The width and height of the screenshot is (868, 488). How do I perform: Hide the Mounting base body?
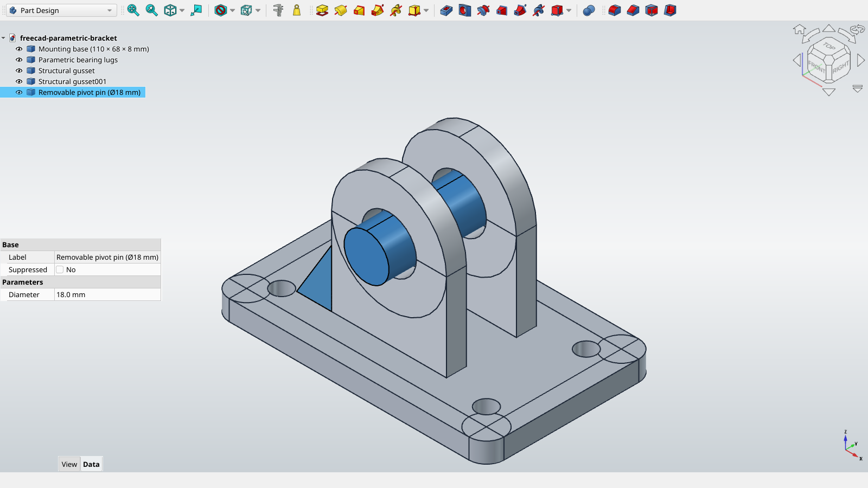pos(19,49)
